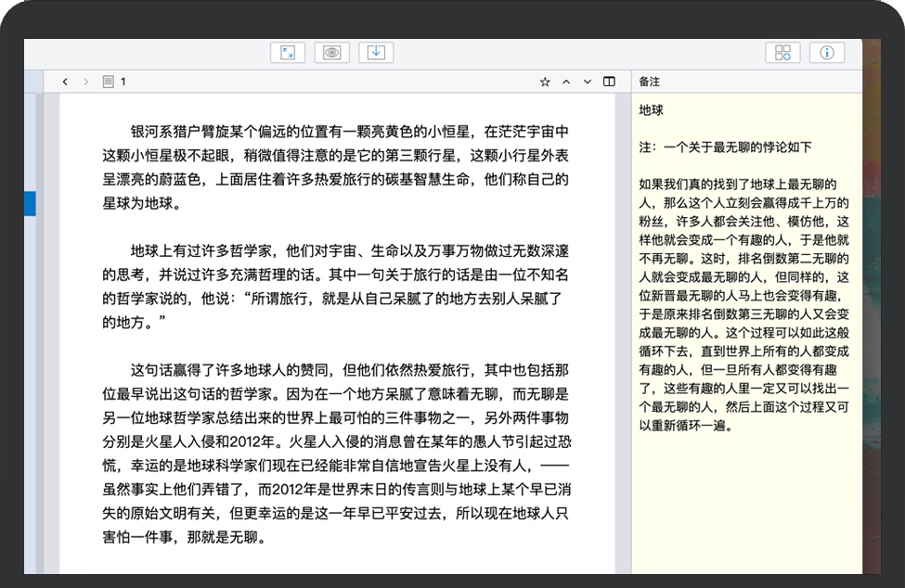Screen dimensions: 905x588
Task: Go back with the left arrow
Action: [65, 82]
